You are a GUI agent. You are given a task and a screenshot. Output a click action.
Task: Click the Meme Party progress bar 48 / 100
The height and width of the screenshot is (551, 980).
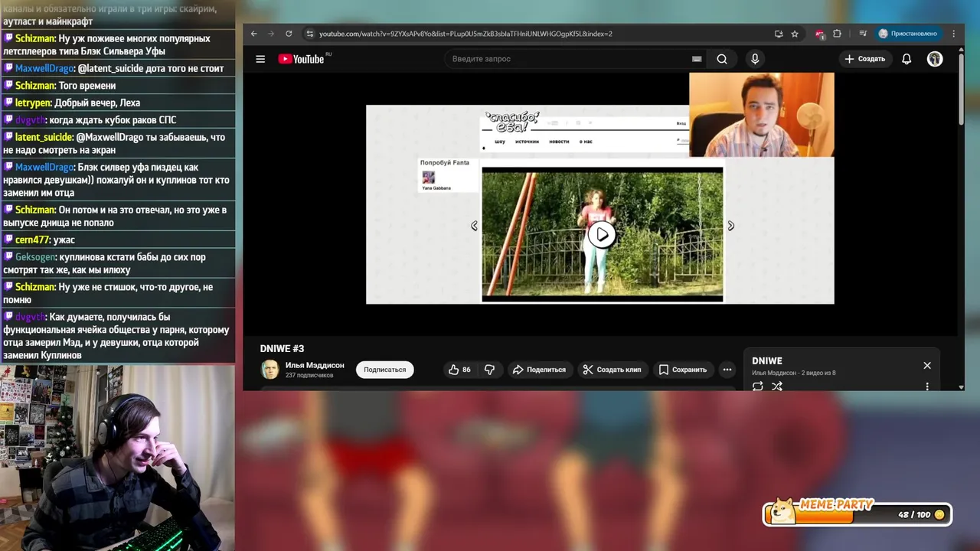coord(857,514)
